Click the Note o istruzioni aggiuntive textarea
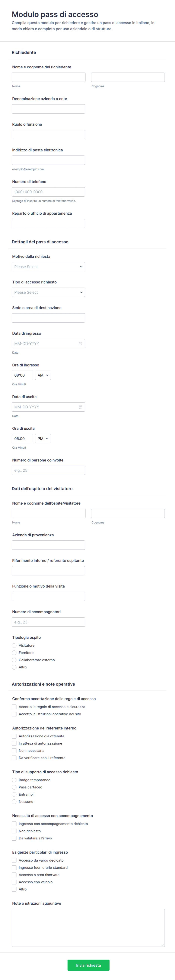Image resolution: width=175 pixels, height=980 pixels. [x=88, y=928]
